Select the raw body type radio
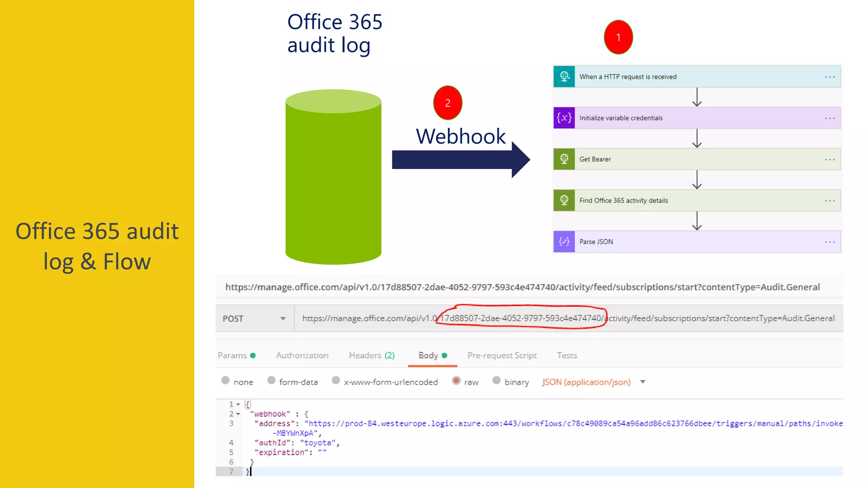Viewport: 868px width, 488px height. (456, 380)
